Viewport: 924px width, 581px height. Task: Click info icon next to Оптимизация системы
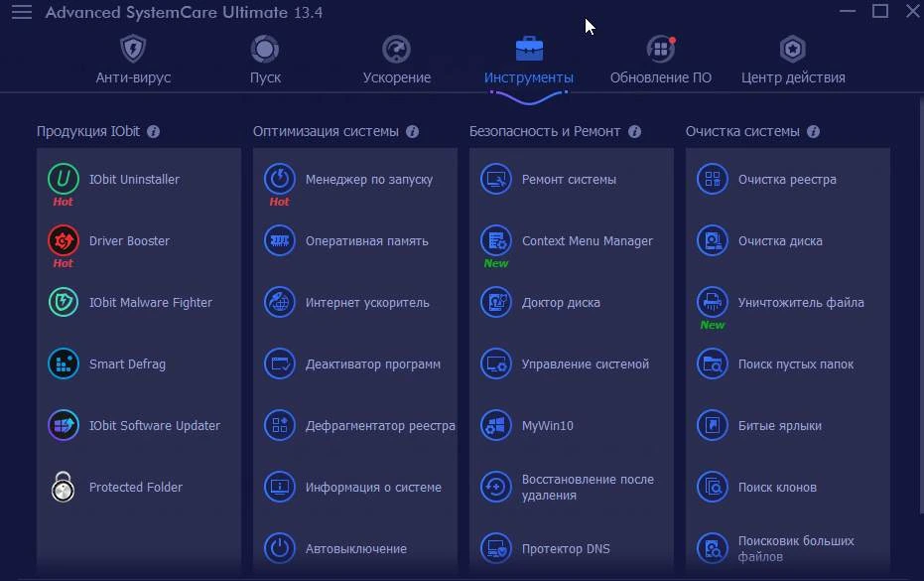(x=413, y=131)
